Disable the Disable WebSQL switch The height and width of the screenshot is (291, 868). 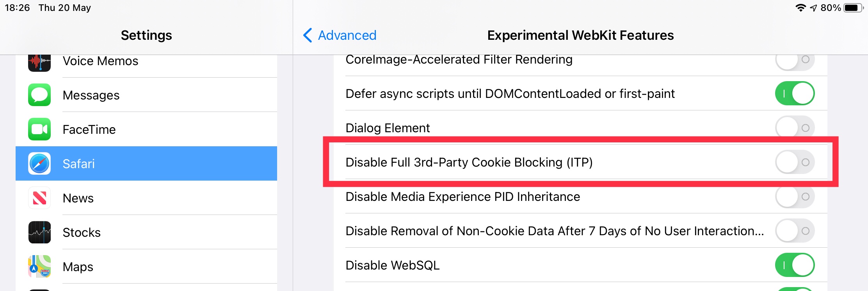pyautogui.click(x=795, y=265)
